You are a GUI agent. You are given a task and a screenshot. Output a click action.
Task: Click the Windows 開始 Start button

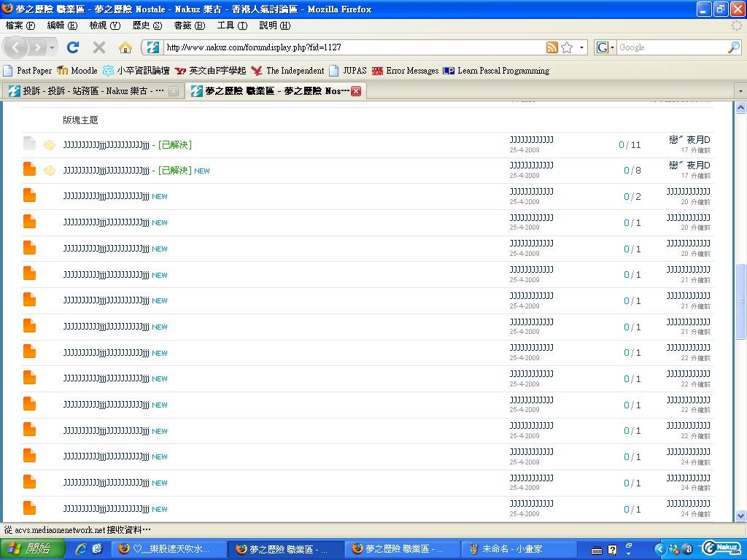click(x=32, y=549)
